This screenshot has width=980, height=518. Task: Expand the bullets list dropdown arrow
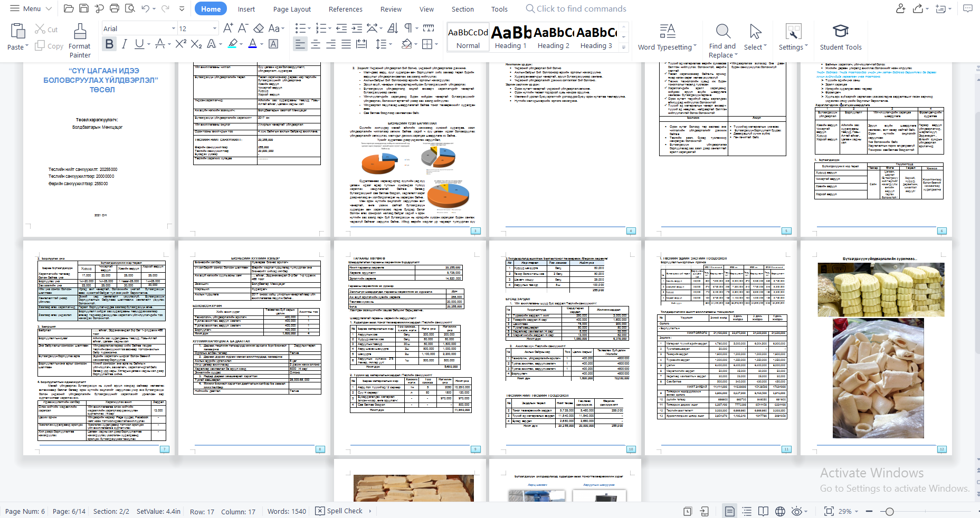click(x=309, y=28)
